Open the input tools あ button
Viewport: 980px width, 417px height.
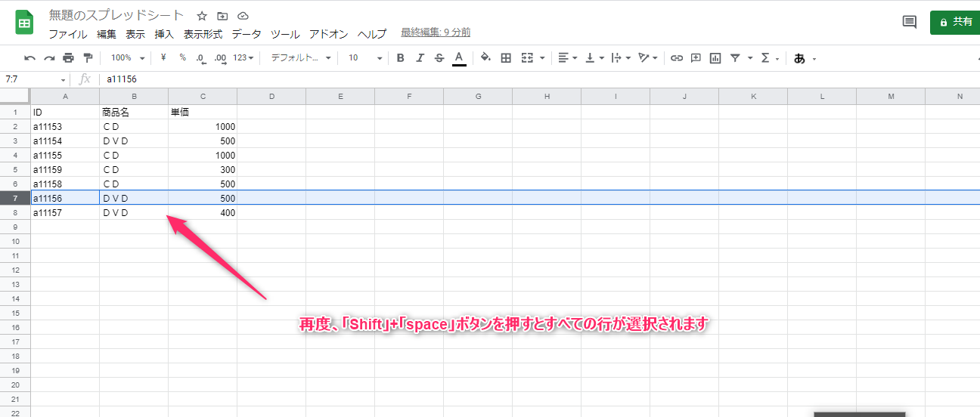[805, 58]
